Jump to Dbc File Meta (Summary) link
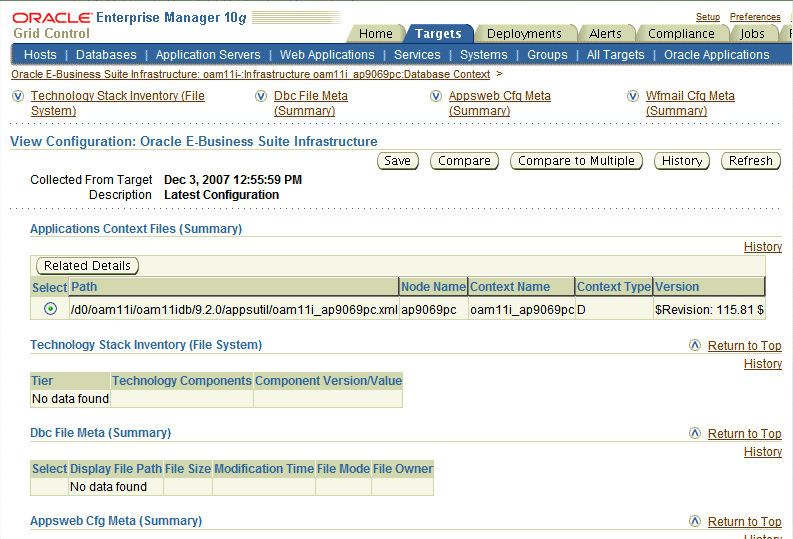 click(311, 103)
